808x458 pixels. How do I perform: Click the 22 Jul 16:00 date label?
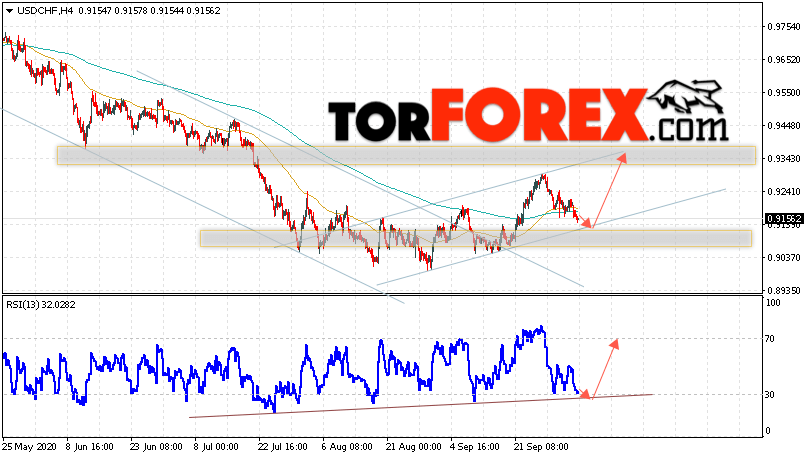pyautogui.click(x=282, y=447)
